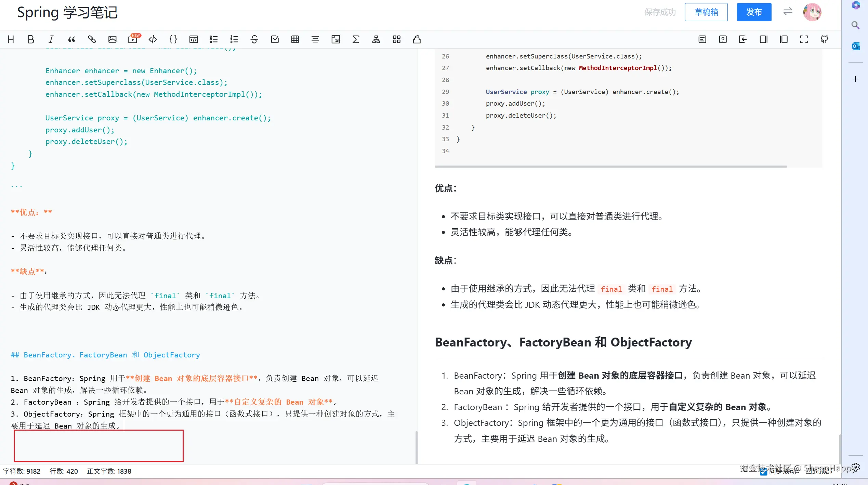The width and height of the screenshot is (868, 485).
Task: Insert a math formula with the sigma icon
Action: (x=356, y=39)
